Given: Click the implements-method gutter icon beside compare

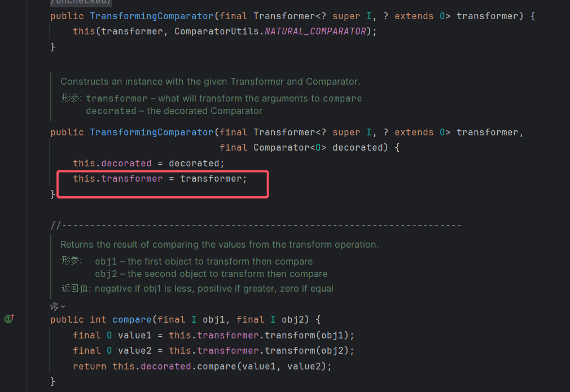Looking at the screenshot, I should click(8, 319).
